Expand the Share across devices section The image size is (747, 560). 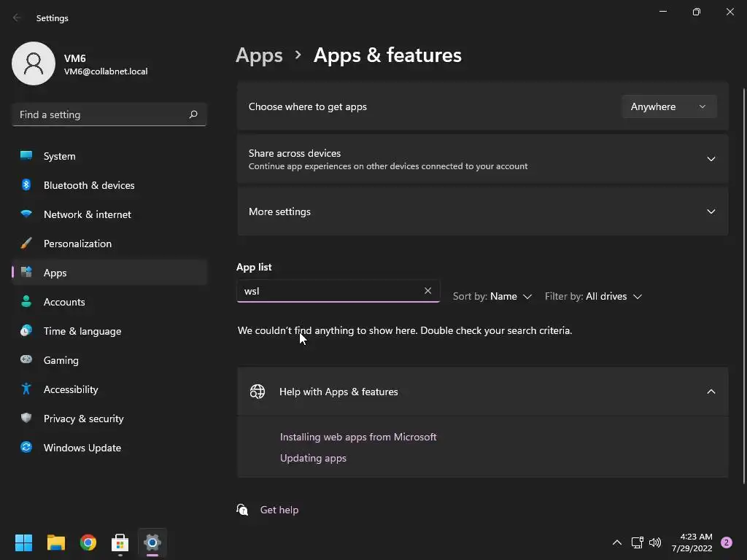tap(711, 159)
